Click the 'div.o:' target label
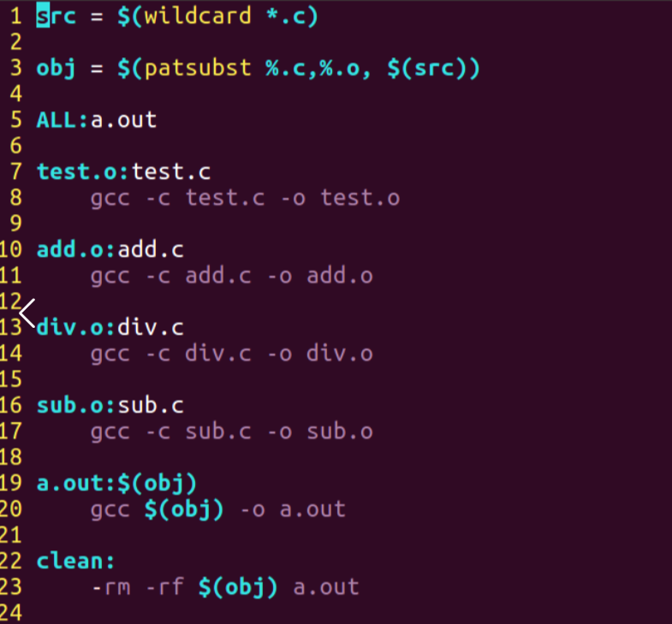The image size is (672, 624). point(76,328)
